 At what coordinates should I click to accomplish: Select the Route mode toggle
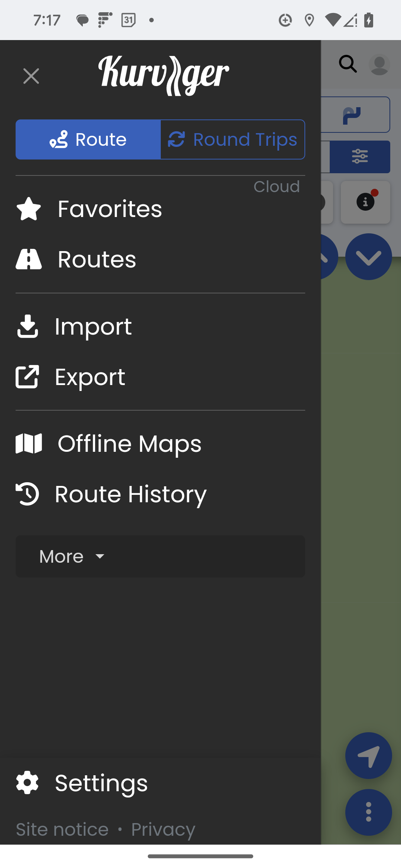88,139
